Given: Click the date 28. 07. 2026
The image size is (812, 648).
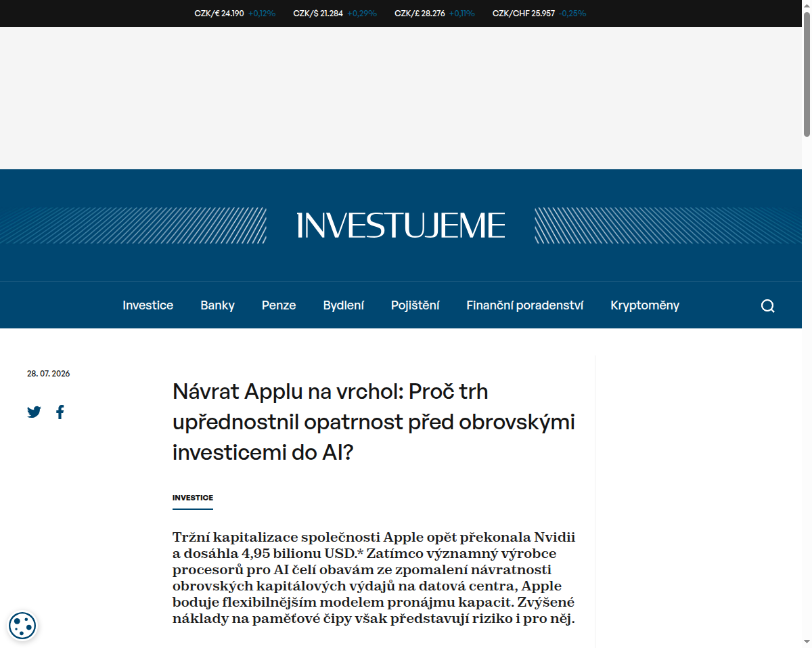Looking at the screenshot, I should click(x=49, y=374).
